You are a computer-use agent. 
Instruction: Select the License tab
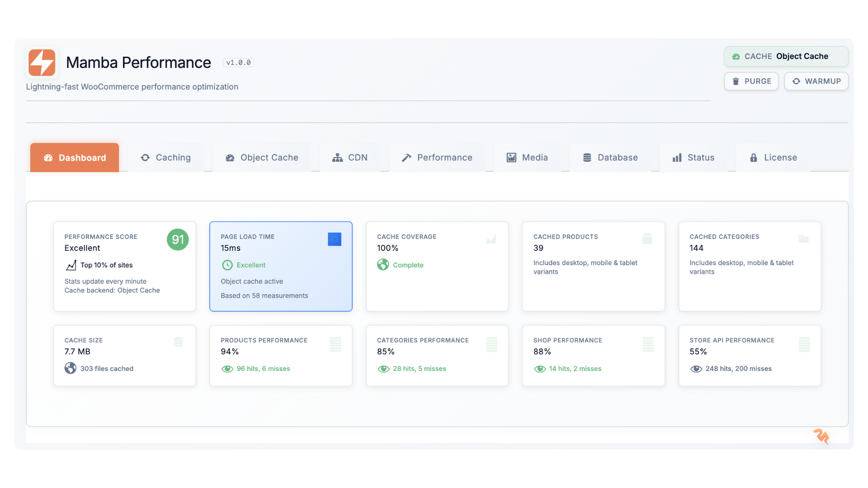pos(773,158)
